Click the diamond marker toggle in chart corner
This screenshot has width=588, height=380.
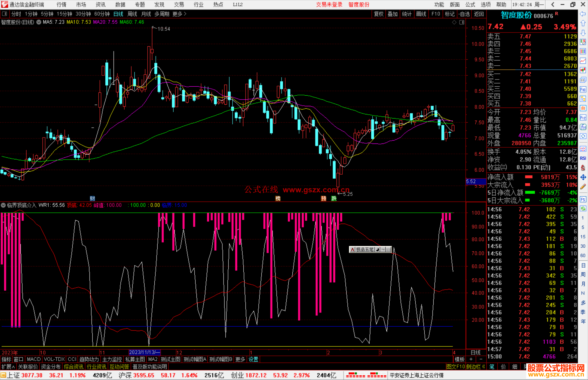click(454, 22)
